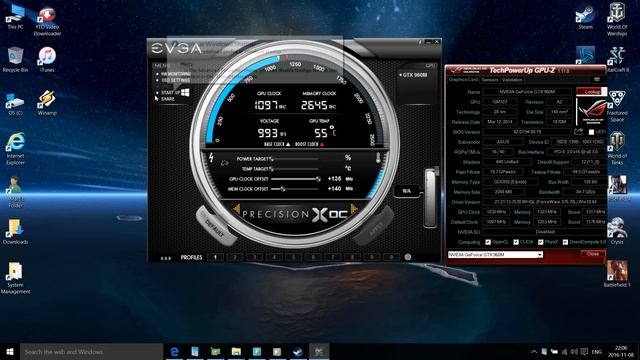Click the Default button in Precision X
Image resolution: width=640 pixels, height=360 pixels.
point(215,227)
